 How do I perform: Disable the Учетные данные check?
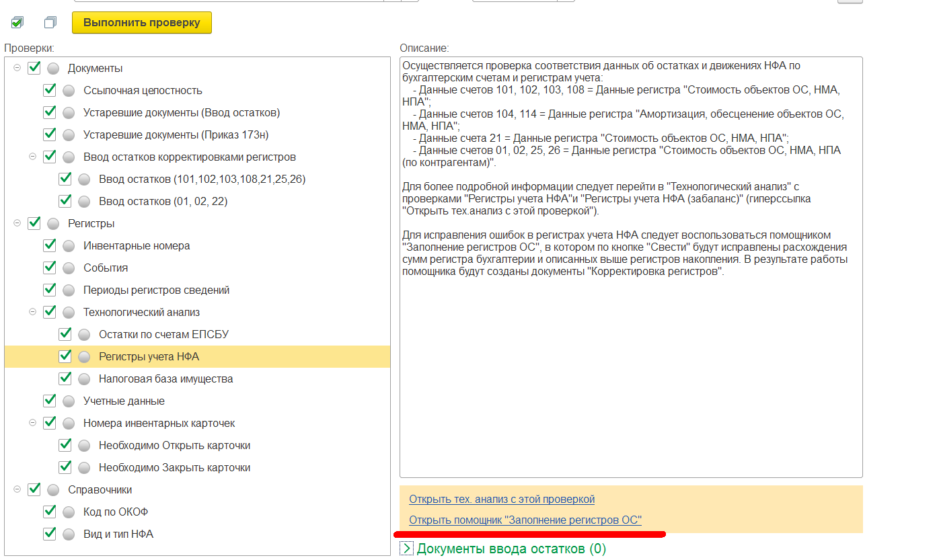[49, 401]
